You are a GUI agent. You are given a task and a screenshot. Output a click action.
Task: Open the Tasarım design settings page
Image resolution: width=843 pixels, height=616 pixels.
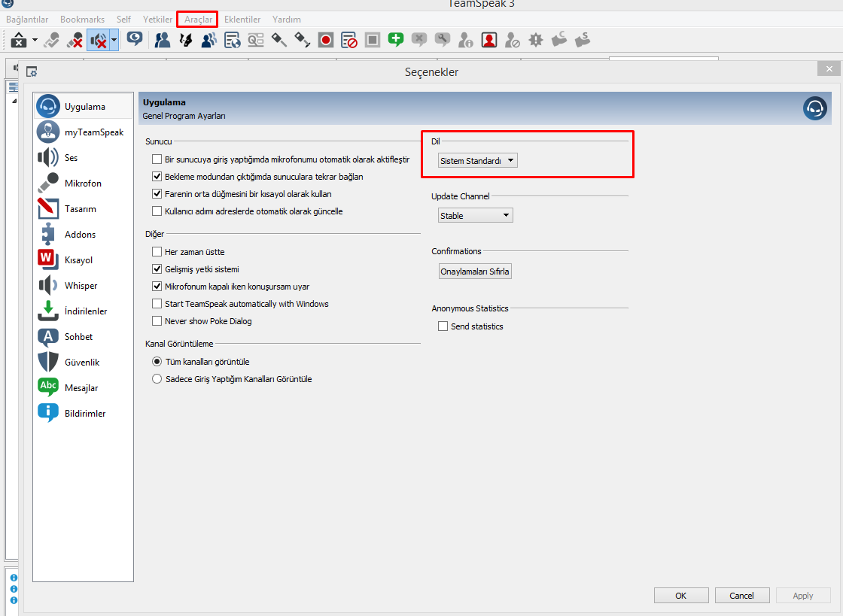tap(84, 209)
